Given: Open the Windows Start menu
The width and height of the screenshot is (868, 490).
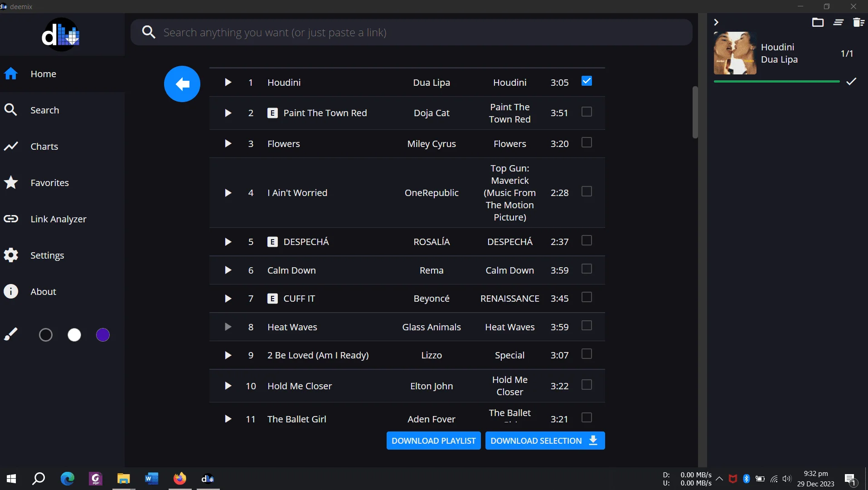Looking at the screenshot, I should [x=11, y=479].
